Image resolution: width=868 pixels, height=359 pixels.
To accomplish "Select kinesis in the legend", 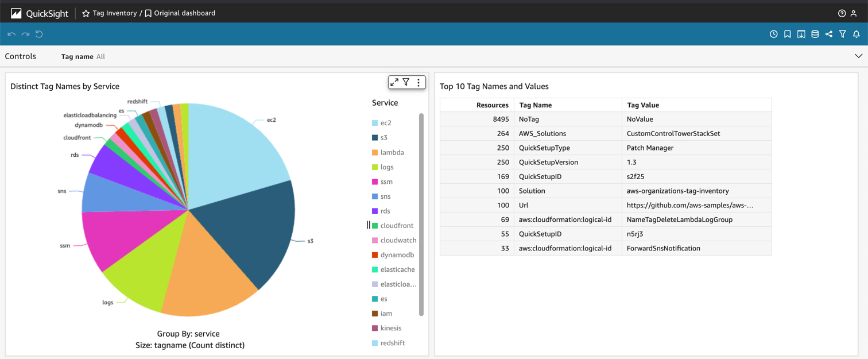I will point(391,328).
